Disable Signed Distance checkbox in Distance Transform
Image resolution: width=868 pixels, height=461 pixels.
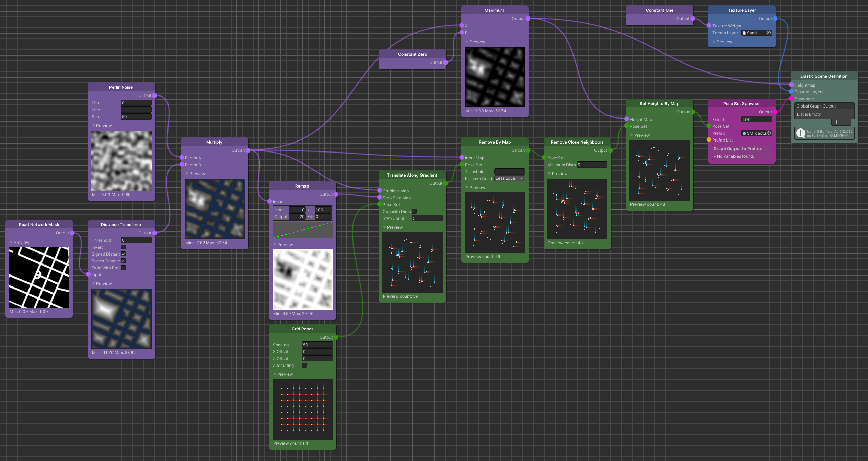123,254
